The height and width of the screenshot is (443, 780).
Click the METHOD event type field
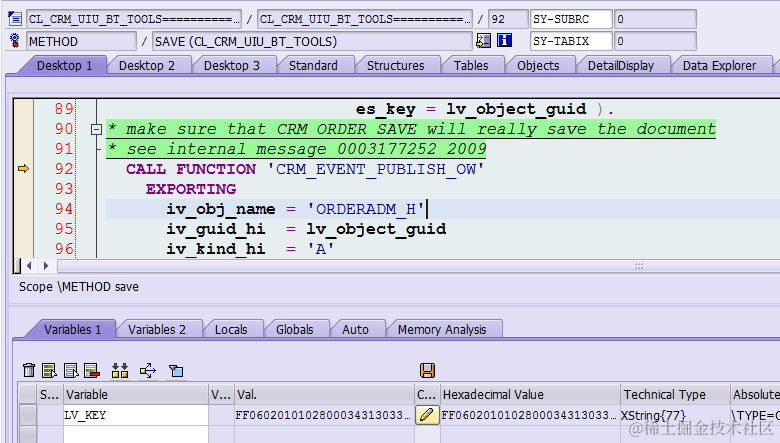(x=81, y=41)
